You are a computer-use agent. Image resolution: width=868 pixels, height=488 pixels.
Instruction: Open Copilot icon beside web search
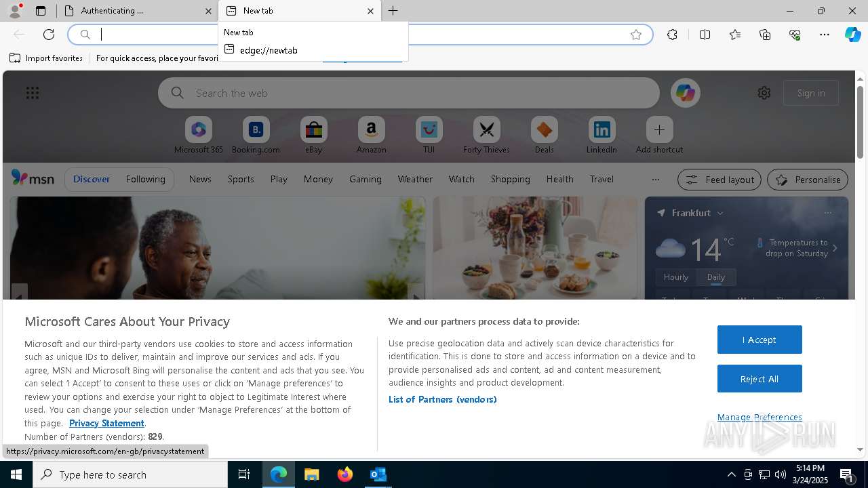pos(685,93)
